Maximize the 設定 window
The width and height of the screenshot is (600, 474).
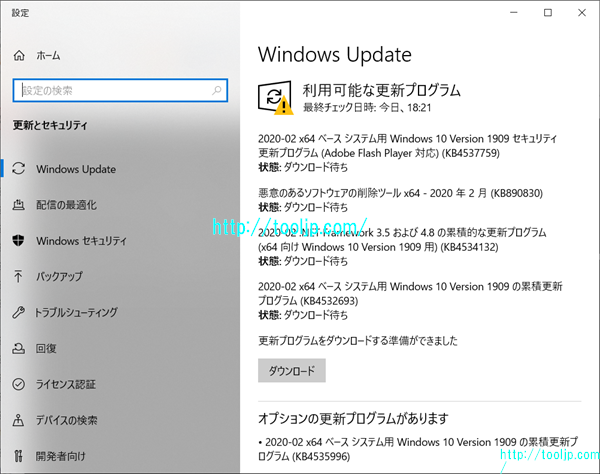(548, 13)
